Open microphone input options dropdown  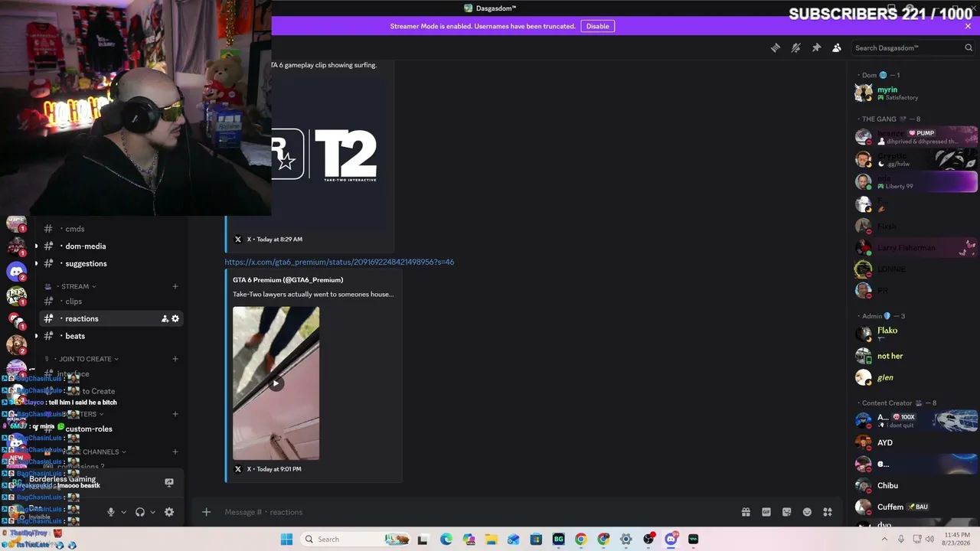click(123, 512)
